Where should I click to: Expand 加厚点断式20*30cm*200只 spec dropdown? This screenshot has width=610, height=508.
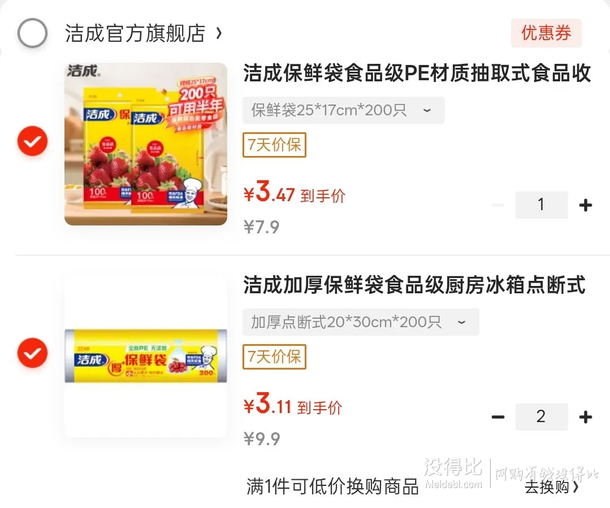click(x=361, y=322)
